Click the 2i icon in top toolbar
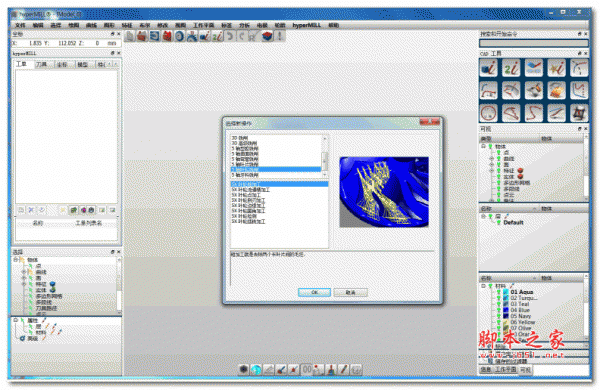Screen dimensions: 600x390 tap(217, 36)
